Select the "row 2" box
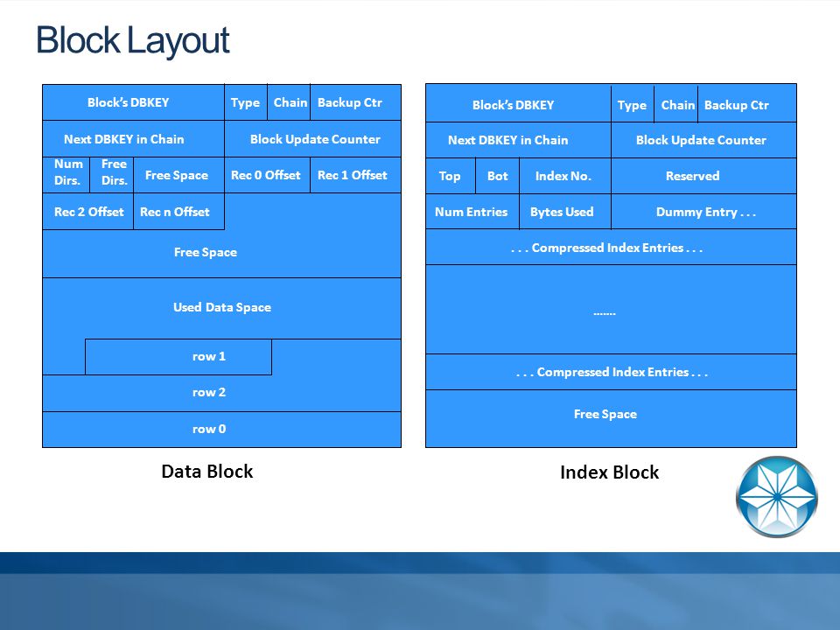Viewport: 840px width, 630px height. pos(221,393)
